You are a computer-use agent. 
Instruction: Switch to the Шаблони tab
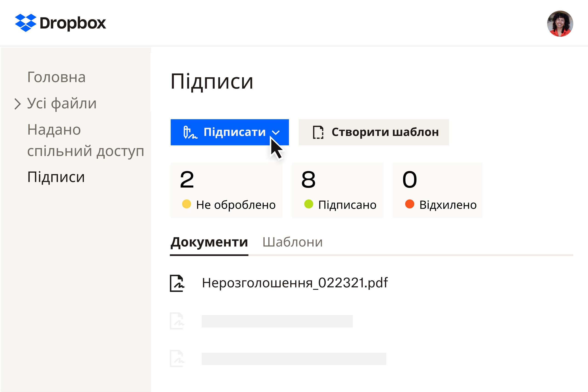(292, 242)
